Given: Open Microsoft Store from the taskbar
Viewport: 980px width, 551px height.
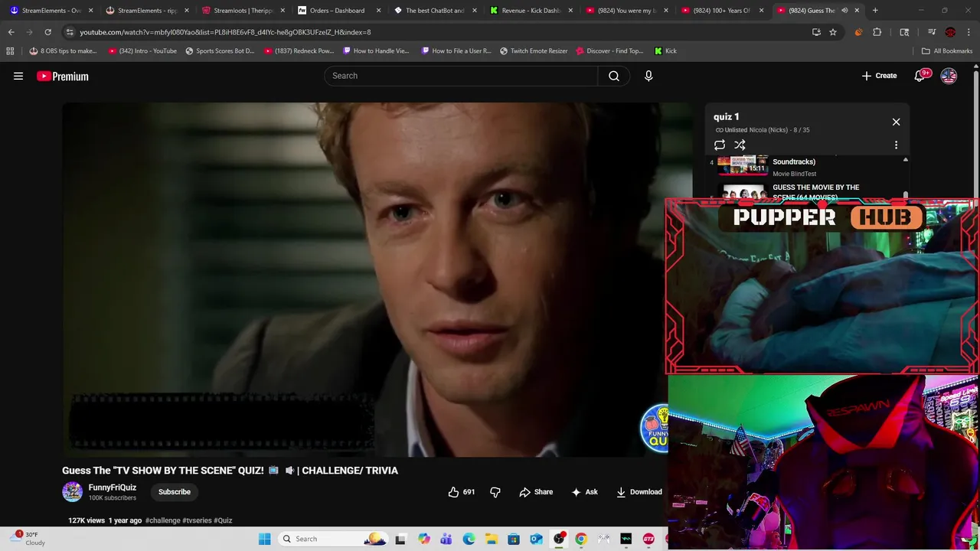Looking at the screenshot, I should point(514,539).
